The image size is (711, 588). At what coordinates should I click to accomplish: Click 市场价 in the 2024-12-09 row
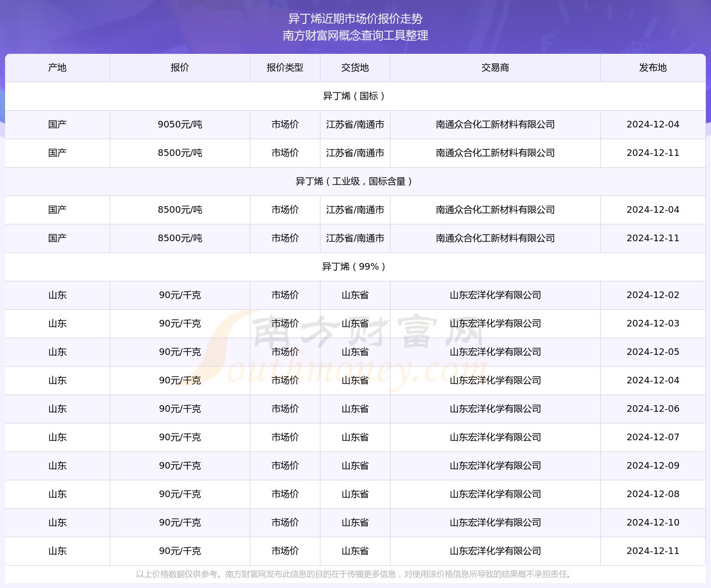click(285, 466)
